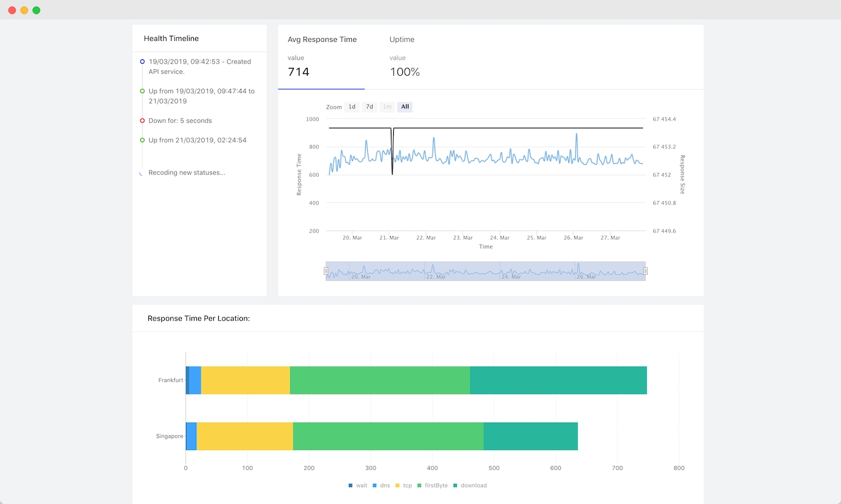Image resolution: width=841 pixels, height=504 pixels.
Task: Click the green 'Up from 21/03/2019' marker
Action: coord(142,140)
